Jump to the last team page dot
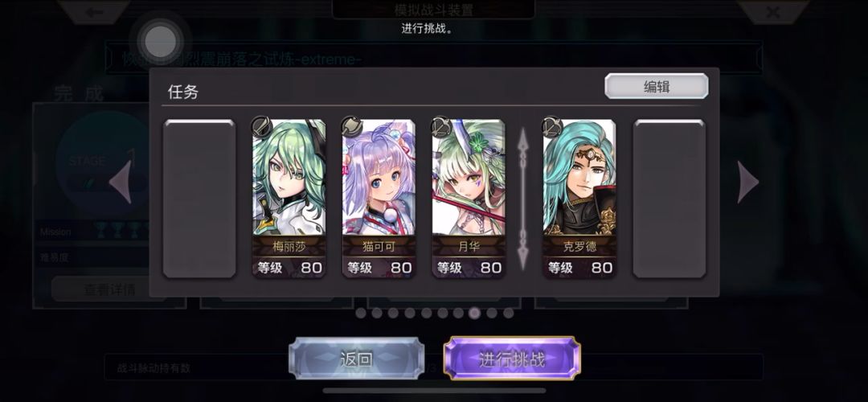The image size is (868, 402). click(508, 314)
